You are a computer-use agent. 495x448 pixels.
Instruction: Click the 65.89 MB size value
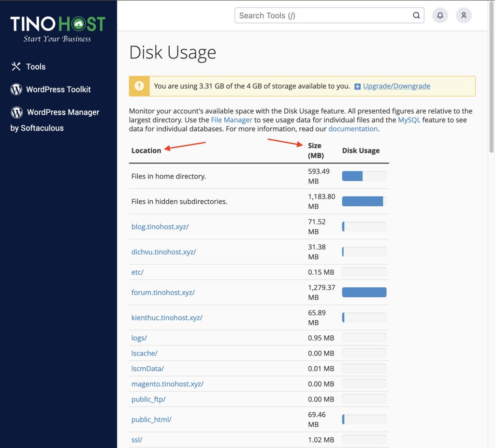pyautogui.click(x=317, y=318)
